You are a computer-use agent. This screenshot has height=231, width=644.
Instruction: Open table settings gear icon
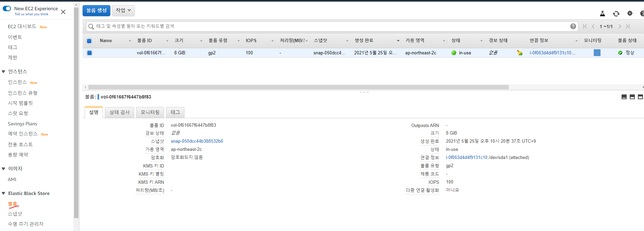[630, 13]
